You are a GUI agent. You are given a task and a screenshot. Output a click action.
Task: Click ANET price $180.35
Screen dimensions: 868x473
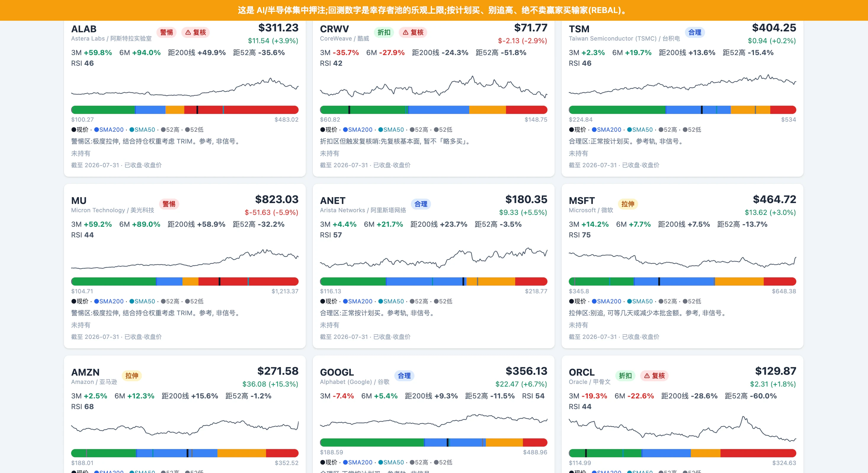(x=526, y=199)
